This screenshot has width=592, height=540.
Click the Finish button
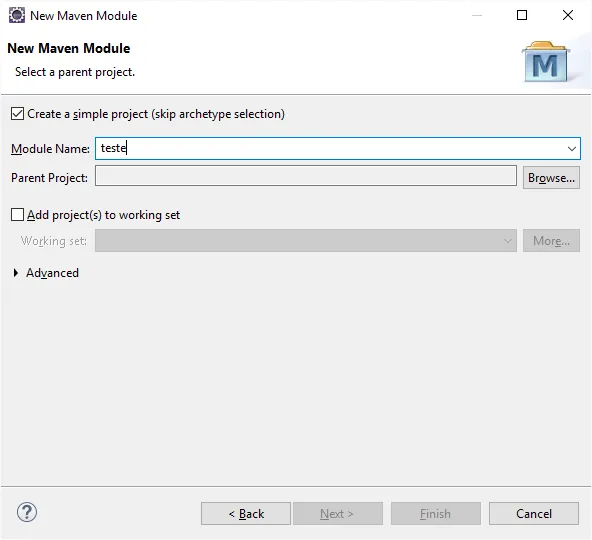point(436,514)
